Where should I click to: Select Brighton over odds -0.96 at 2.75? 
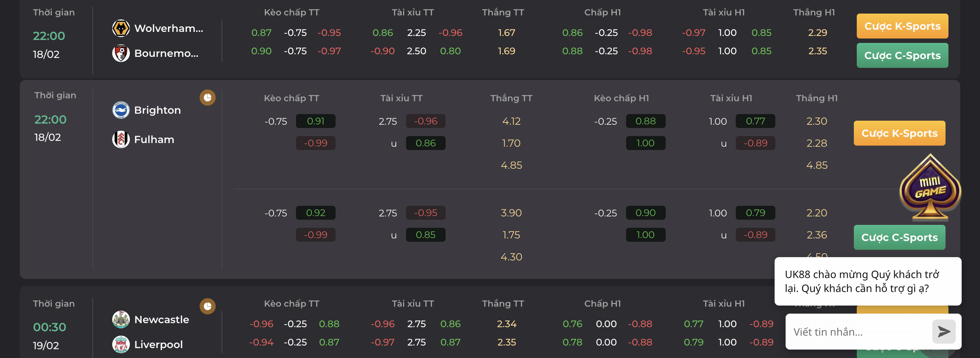(x=425, y=121)
